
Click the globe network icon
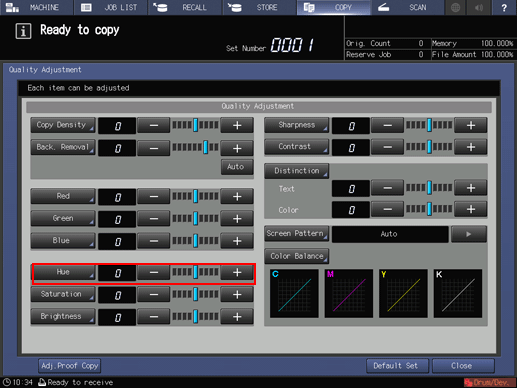click(x=456, y=7)
